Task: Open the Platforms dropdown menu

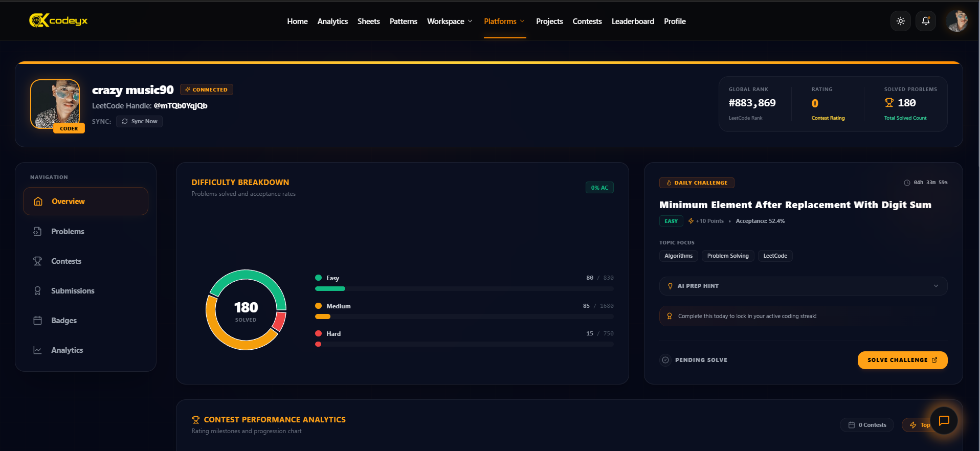Action: (x=504, y=21)
